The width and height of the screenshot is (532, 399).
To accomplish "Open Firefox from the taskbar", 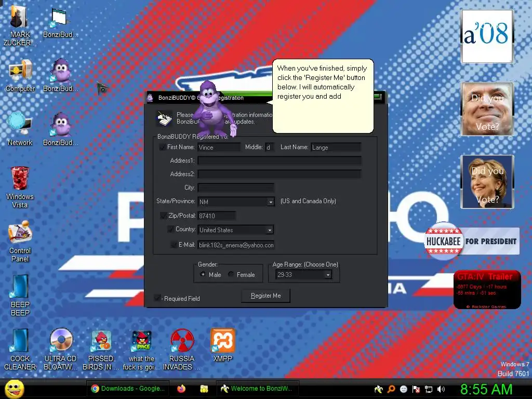I will click(x=181, y=389).
